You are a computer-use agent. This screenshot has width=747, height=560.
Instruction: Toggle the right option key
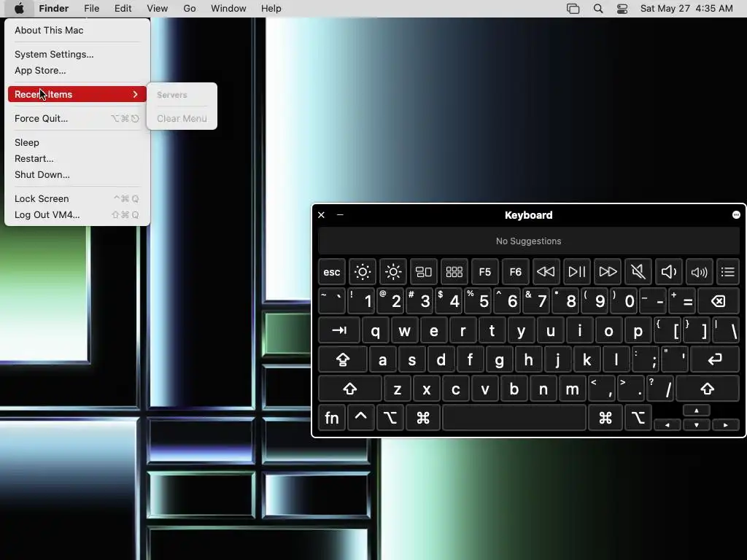point(638,418)
